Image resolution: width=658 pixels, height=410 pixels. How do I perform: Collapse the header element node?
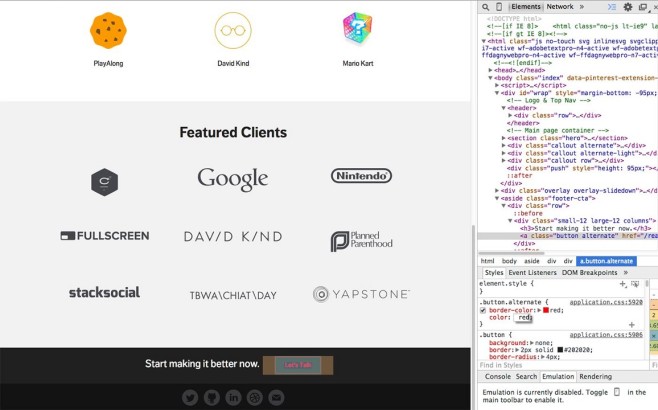click(x=504, y=108)
